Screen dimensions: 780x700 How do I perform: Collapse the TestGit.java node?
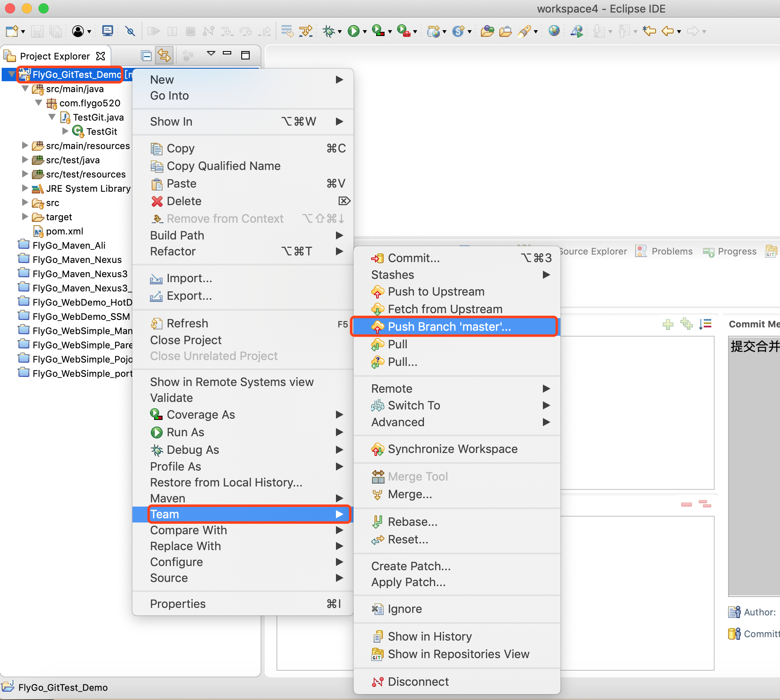(x=52, y=117)
